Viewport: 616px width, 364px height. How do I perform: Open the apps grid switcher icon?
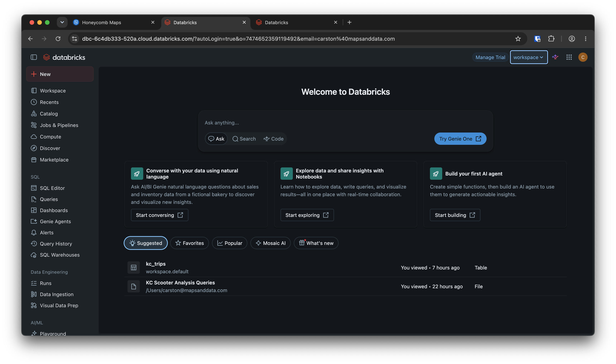[x=569, y=57]
